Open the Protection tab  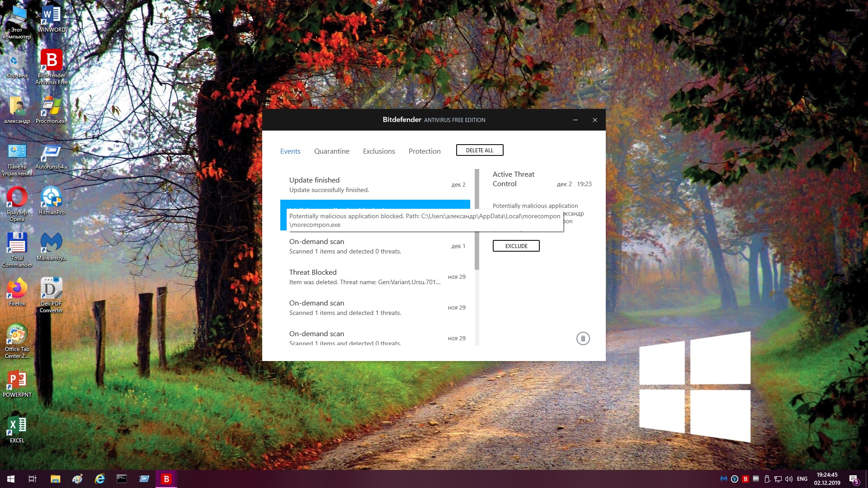[x=424, y=151]
